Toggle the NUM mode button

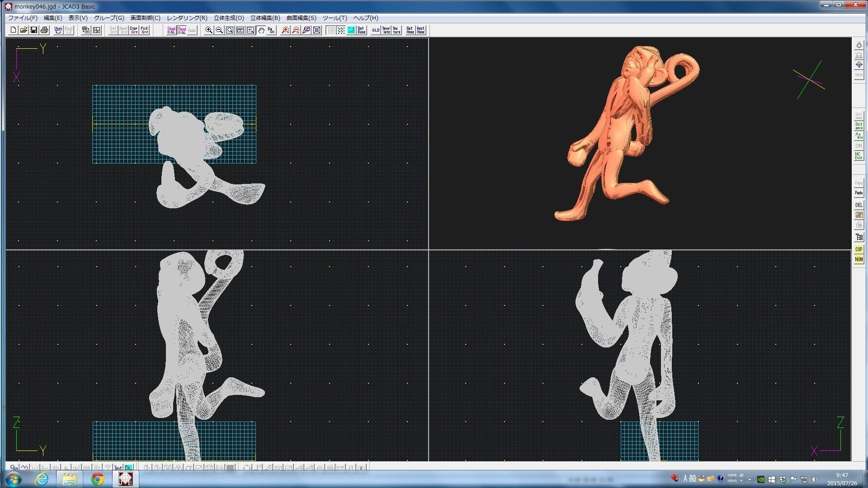tap(859, 259)
